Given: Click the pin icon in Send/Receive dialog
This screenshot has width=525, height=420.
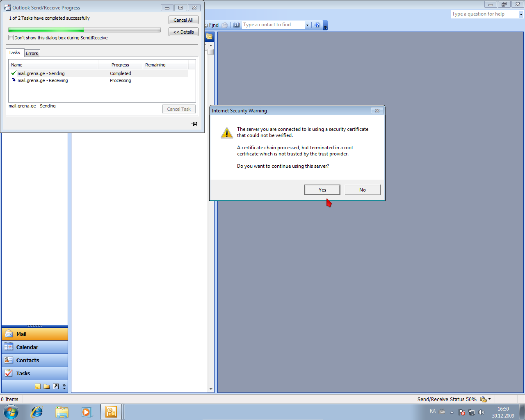Looking at the screenshot, I should (194, 124).
